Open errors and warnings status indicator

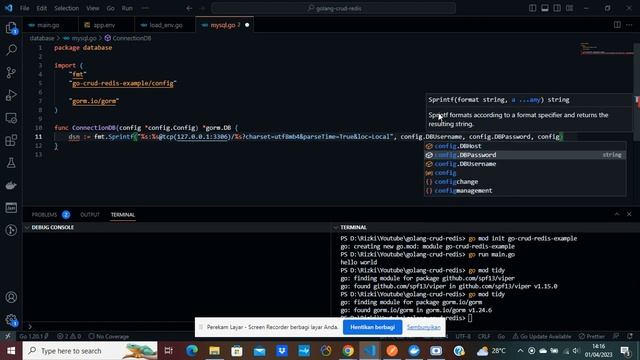coord(69,336)
